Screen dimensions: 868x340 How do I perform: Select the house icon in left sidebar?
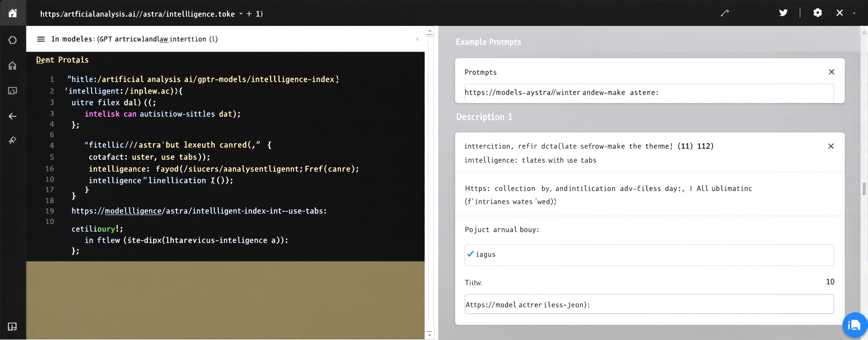(x=12, y=66)
